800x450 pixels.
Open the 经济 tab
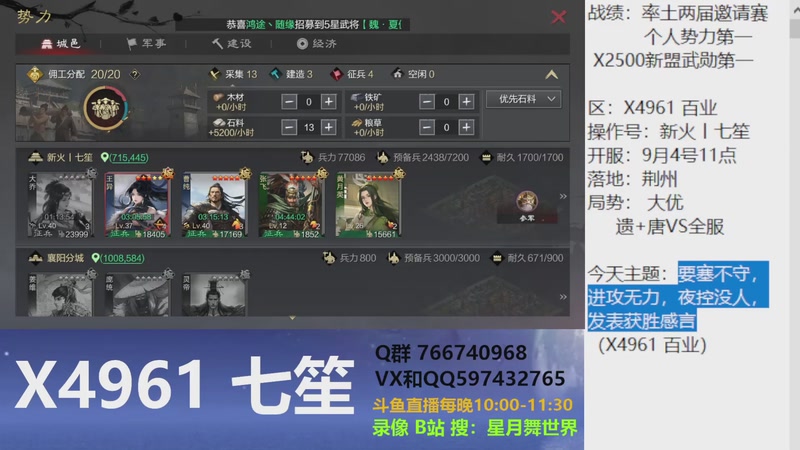tap(317, 44)
